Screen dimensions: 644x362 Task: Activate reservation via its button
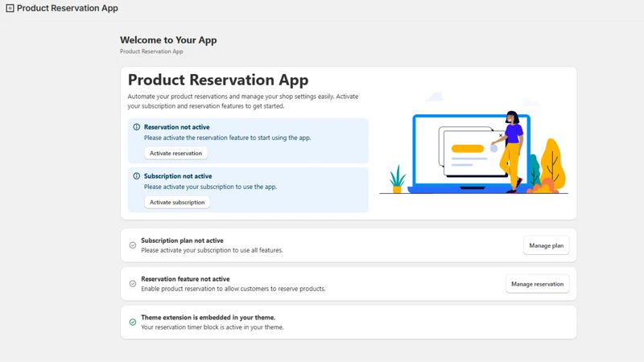[175, 153]
